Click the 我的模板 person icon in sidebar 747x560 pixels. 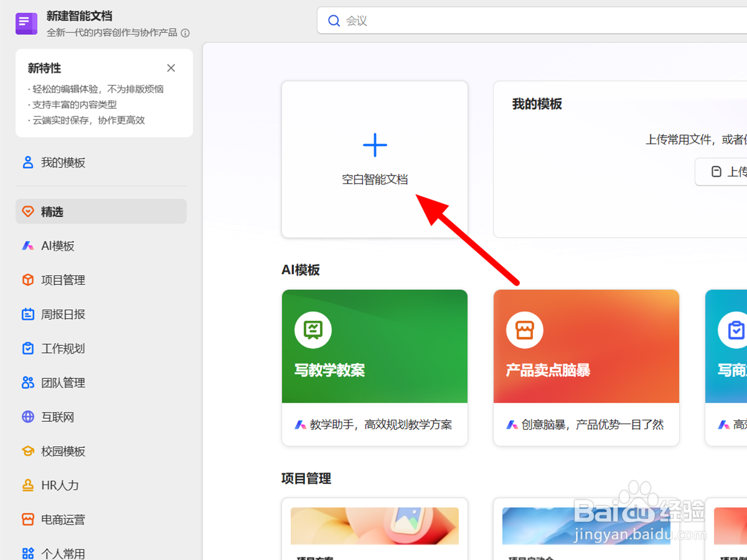coord(28,162)
